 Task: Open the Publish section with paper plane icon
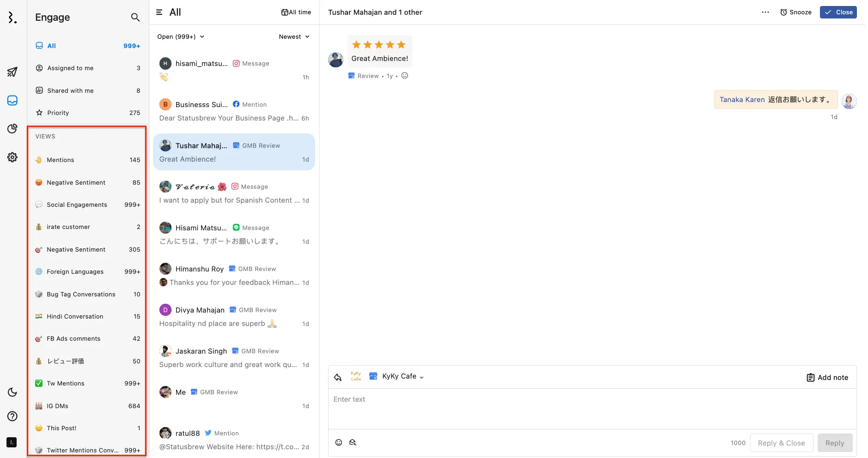[12, 72]
